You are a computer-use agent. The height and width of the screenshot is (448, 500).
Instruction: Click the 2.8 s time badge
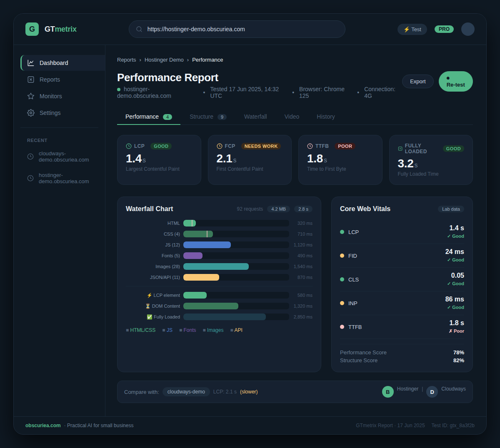303,209
